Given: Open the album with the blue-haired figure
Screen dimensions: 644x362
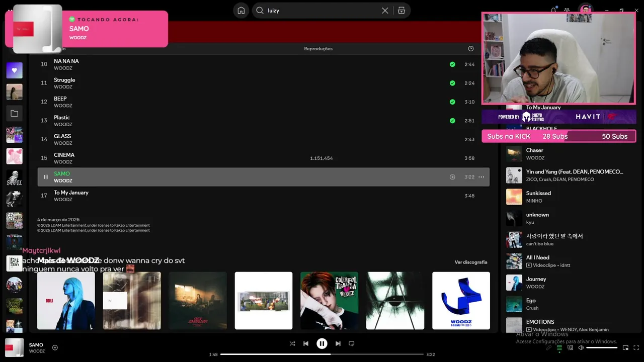Looking at the screenshot, I should pyautogui.click(x=66, y=301).
